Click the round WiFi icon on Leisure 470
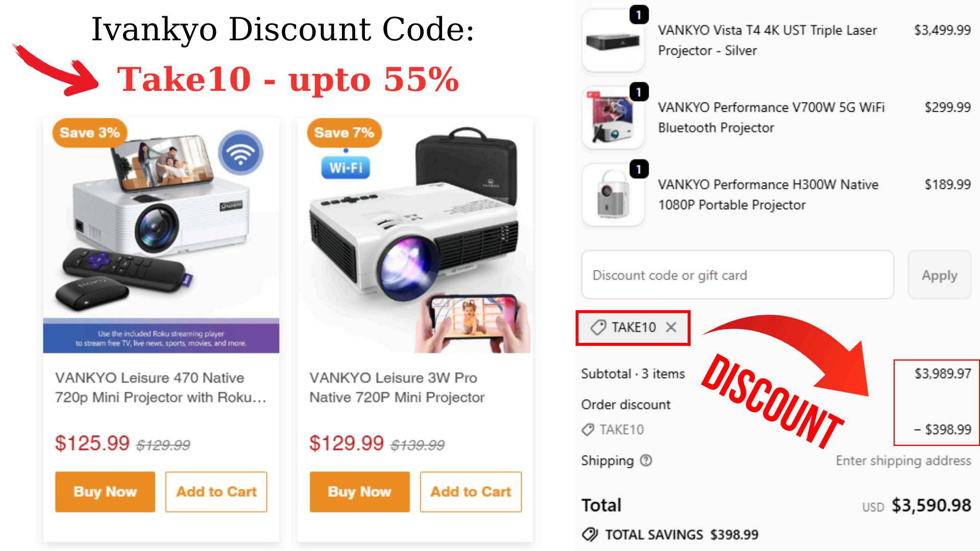Image resolution: width=980 pixels, height=551 pixels. [241, 153]
